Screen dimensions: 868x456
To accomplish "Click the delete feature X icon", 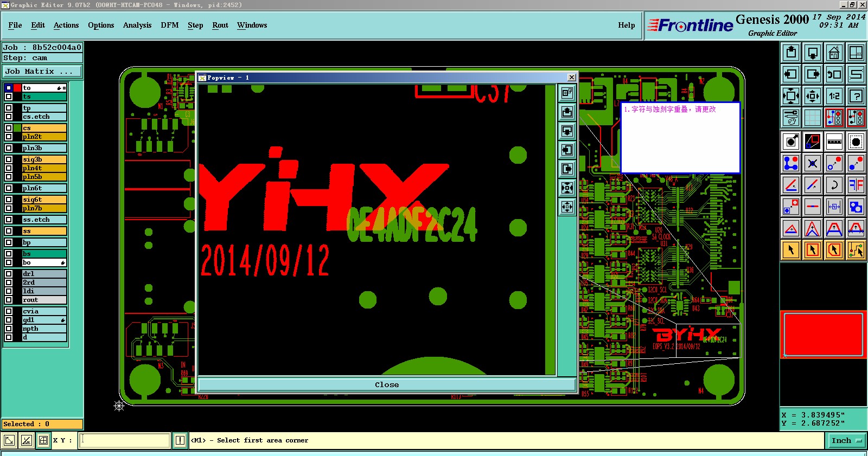I will pos(813,163).
